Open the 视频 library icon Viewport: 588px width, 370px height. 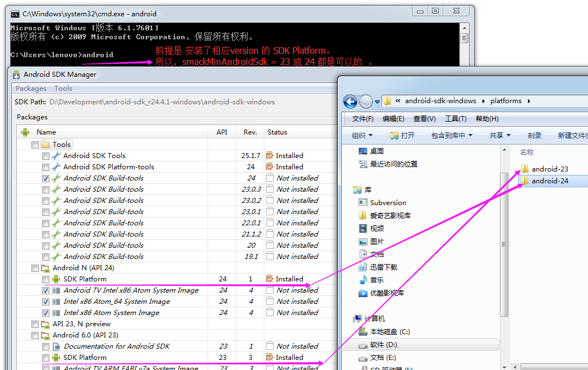(x=362, y=228)
